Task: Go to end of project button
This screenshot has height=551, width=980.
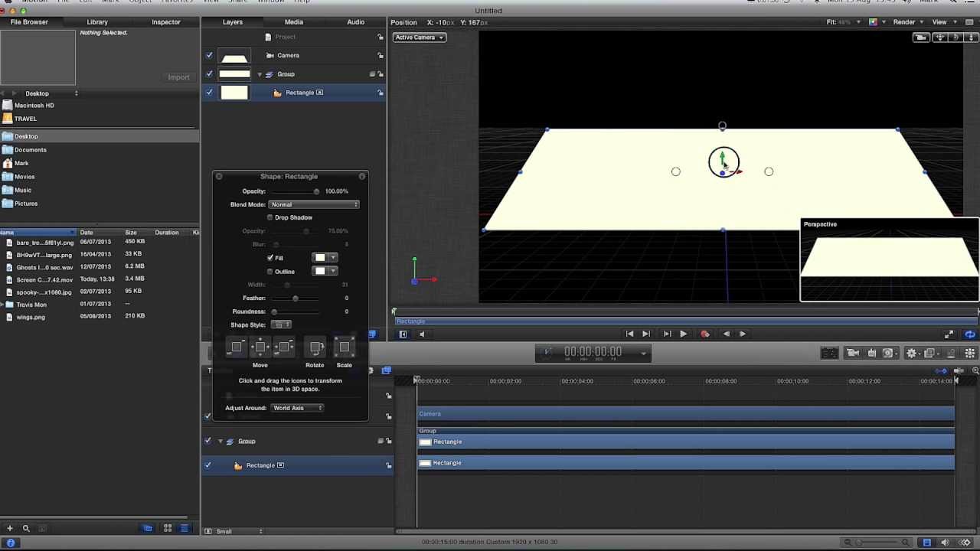Action: pos(646,334)
